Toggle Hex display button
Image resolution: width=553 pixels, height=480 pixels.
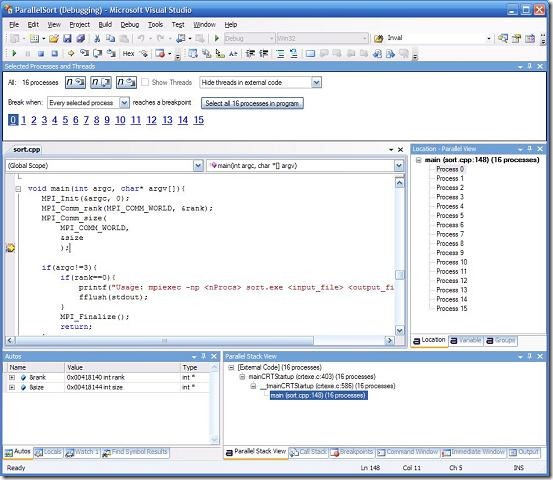pyautogui.click(x=128, y=54)
